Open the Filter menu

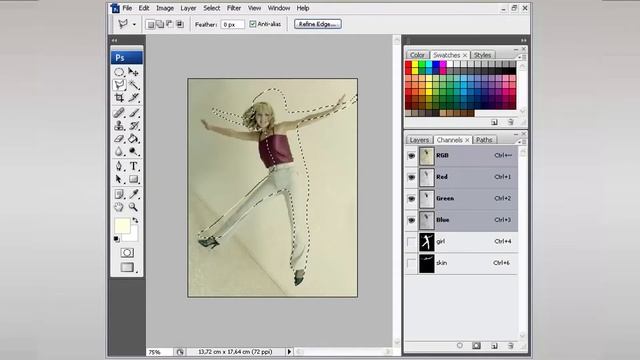click(234, 8)
